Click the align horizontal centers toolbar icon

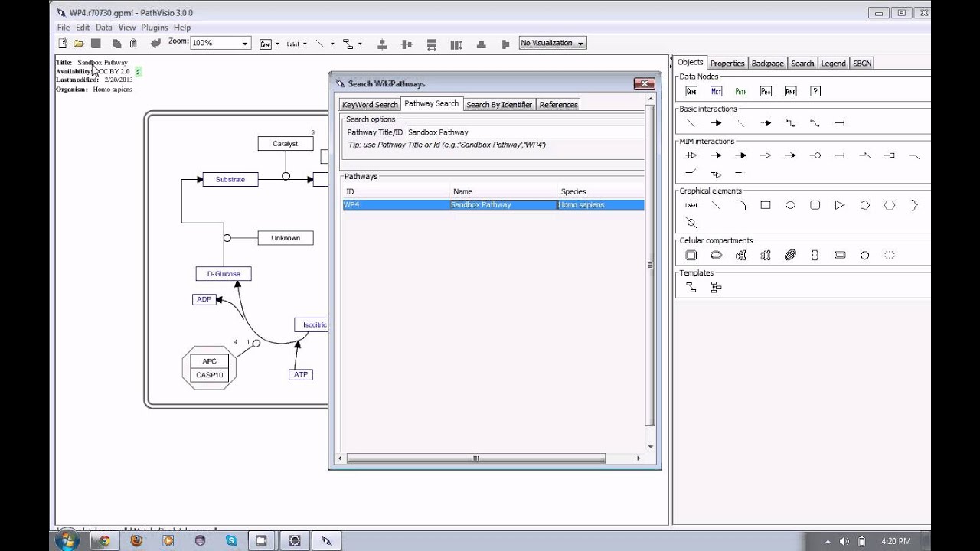pyautogui.click(x=382, y=44)
